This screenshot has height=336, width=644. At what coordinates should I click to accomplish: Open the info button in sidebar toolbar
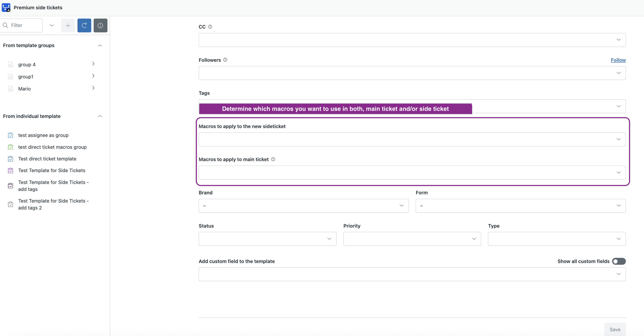(x=101, y=25)
